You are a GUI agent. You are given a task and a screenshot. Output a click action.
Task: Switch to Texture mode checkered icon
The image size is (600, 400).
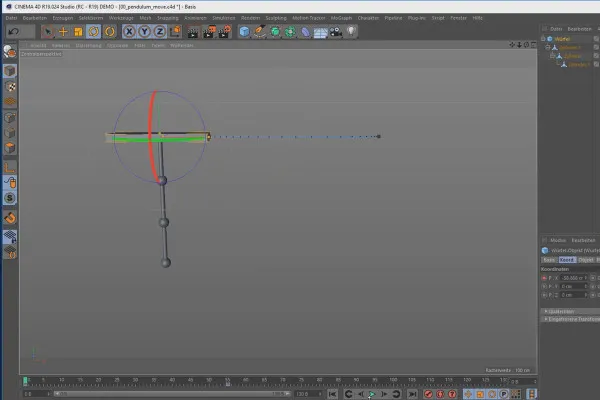coord(10,87)
